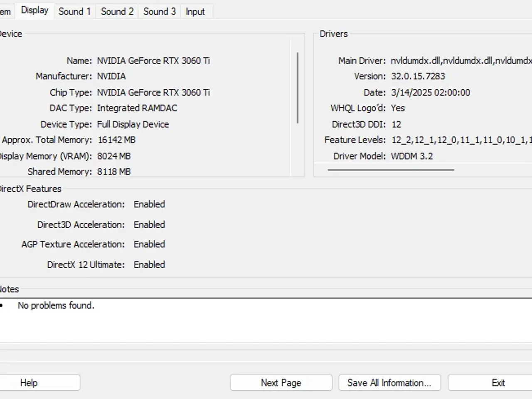Click the Main Driver value 'nvldumdx.dll'
Viewport: 532px width, 399px height.
click(x=461, y=61)
